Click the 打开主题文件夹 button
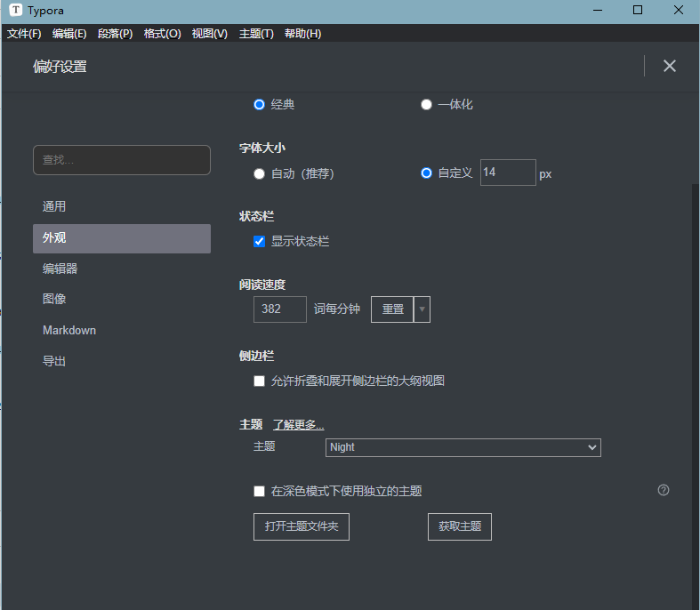Viewport: 700px width, 610px height. pyautogui.click(x=302, y=526)
